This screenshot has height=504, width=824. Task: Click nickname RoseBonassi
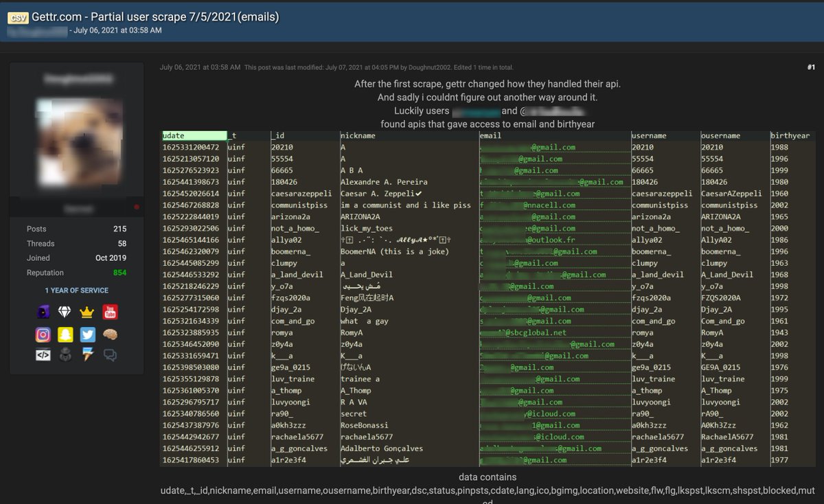(364, 425)
